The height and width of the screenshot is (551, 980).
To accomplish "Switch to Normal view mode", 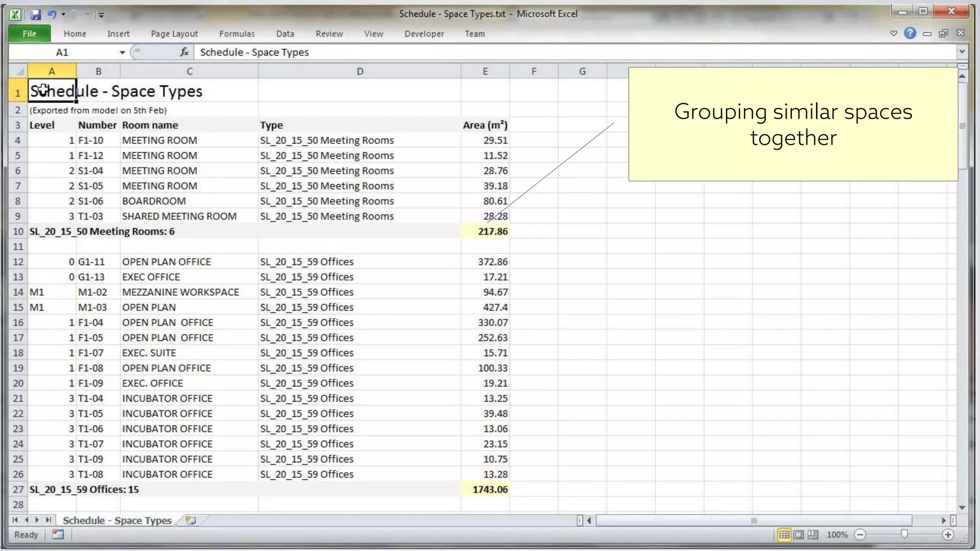I will click(784, 535).
